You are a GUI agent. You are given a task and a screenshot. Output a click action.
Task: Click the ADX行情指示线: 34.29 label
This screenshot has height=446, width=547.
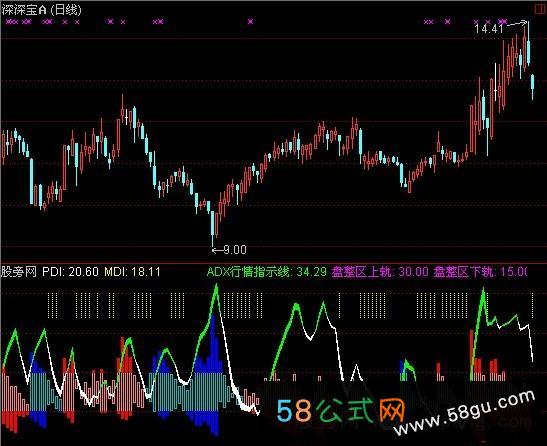[267, 272]
